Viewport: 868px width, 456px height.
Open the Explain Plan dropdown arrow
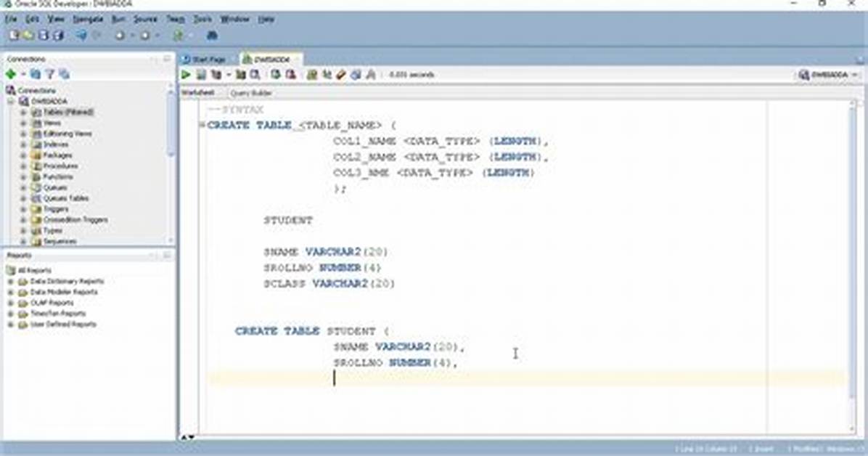[x=228, y=75]
